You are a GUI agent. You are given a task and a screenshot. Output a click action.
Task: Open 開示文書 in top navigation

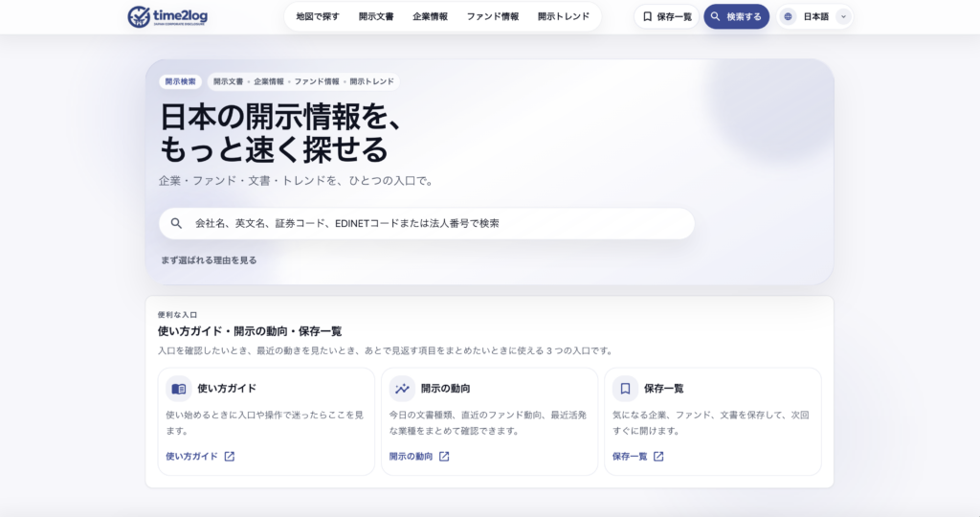[376, 17]
